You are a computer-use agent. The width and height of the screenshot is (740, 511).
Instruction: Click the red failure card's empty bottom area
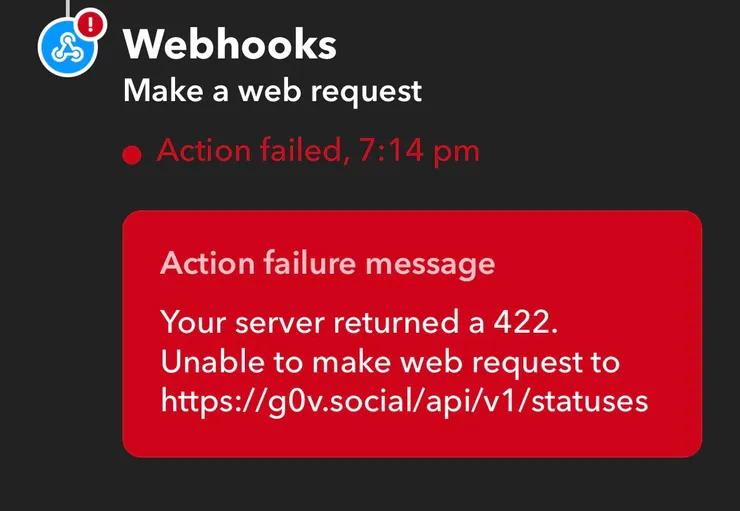(x=411, y=438)
